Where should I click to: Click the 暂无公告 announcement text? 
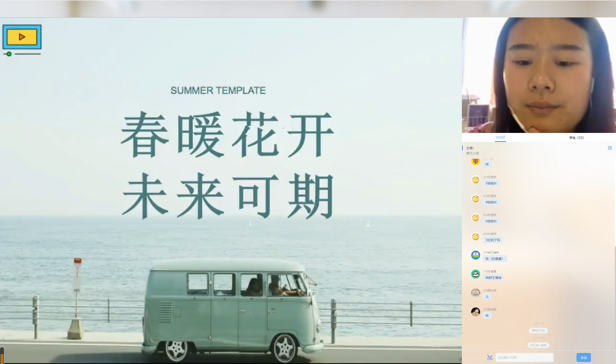472,153
